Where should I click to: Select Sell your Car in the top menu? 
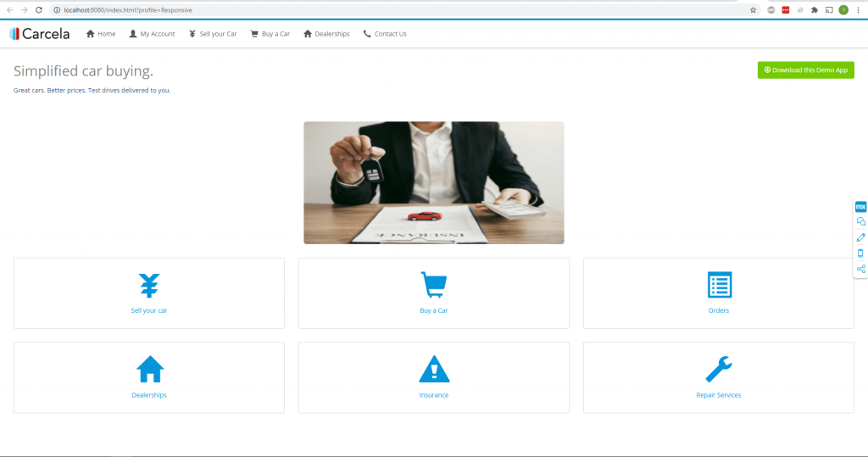[x=213, y=34]
